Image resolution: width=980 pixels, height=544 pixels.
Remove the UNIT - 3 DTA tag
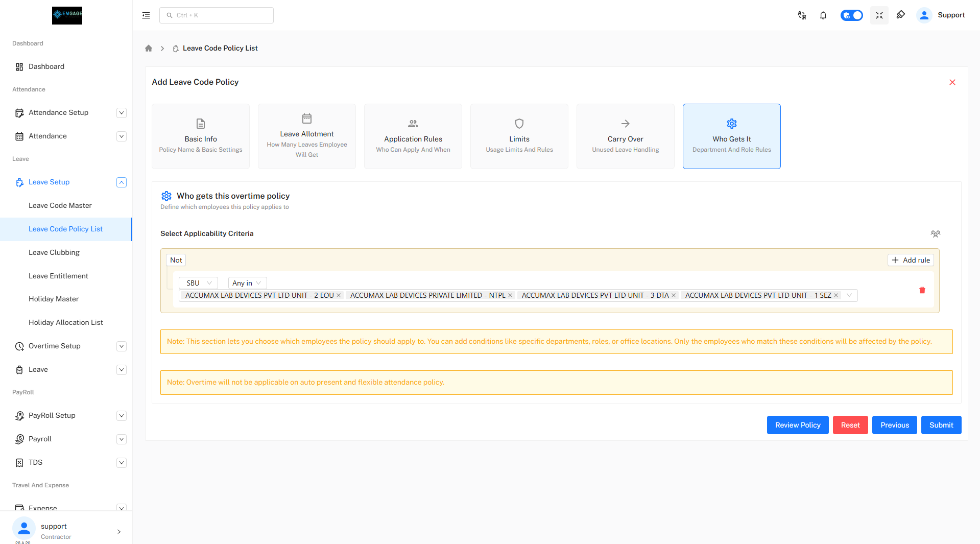coord(674,295)
